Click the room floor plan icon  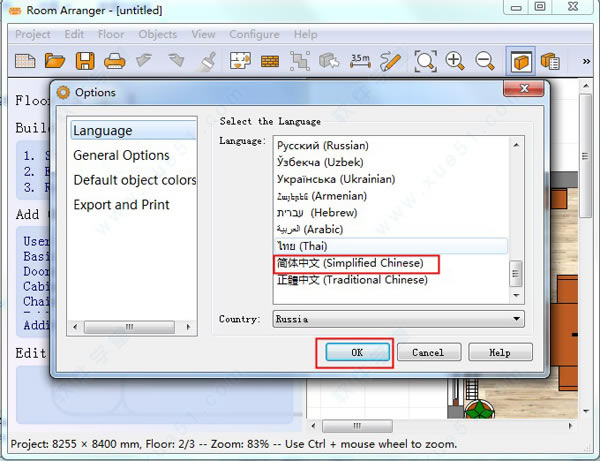240,60
